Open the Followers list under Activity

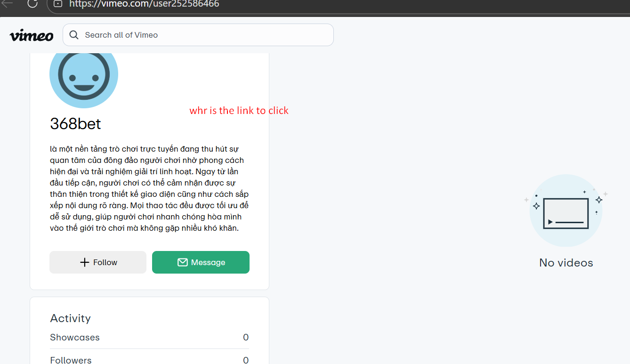click(x=71, y=360)
